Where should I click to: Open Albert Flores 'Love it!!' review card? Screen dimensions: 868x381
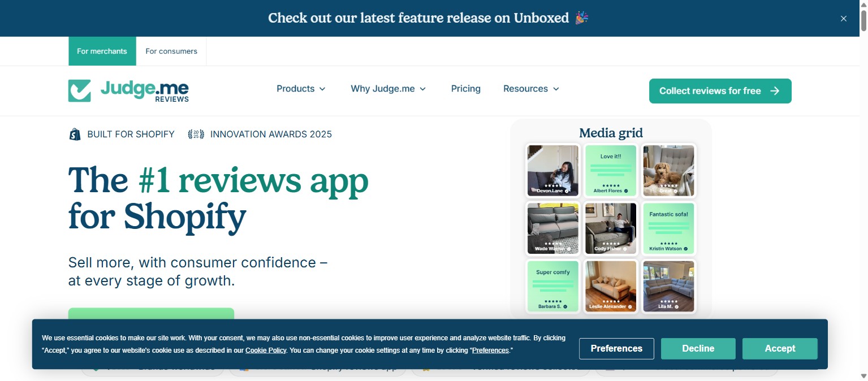click(611, 171)
